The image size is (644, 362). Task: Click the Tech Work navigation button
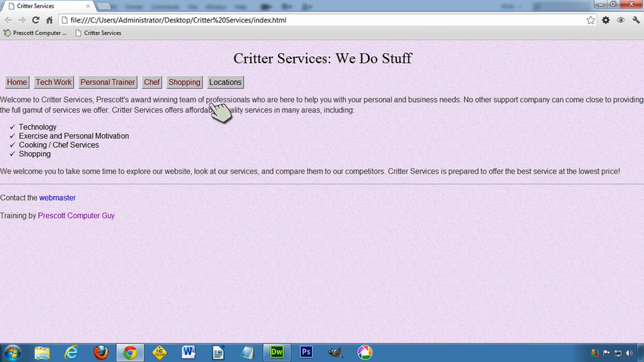point(53,82)
